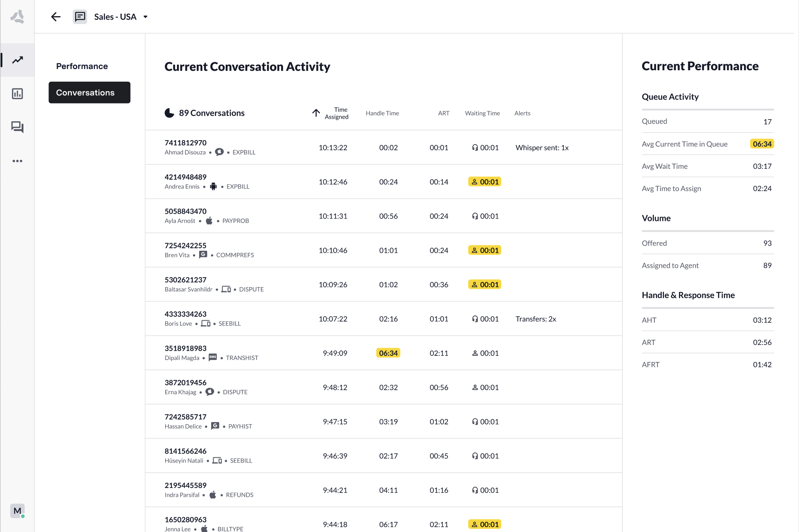Screen dimensions: 799x532
Task: Click the highlighted 06:34 handle time badge
Action: [388, 353]
